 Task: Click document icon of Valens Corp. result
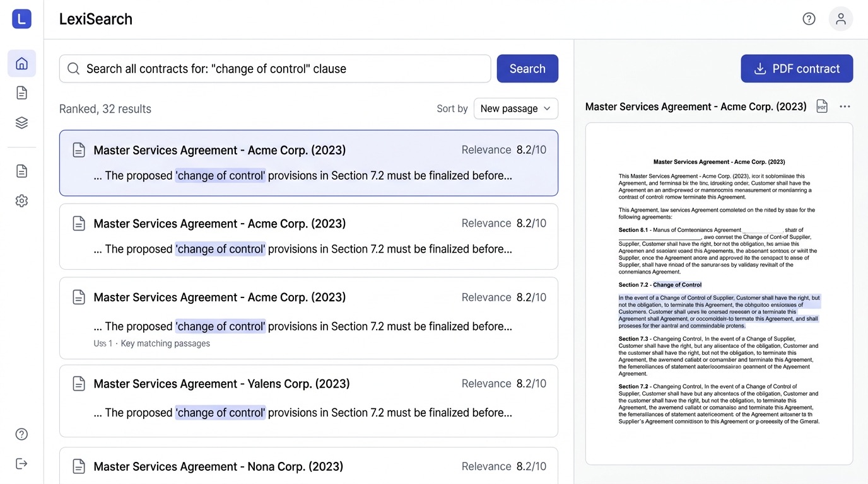click(x=79, y=384)
